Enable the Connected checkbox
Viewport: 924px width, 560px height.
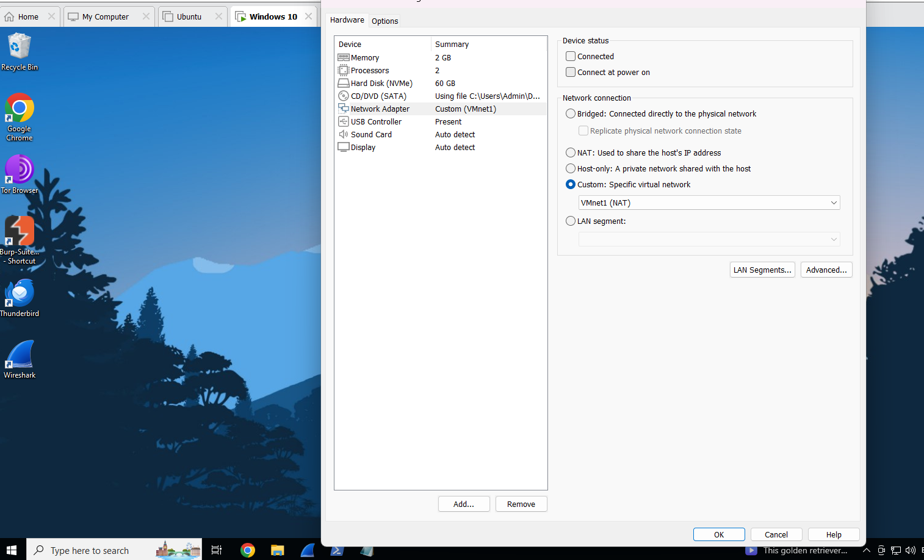pyautogui.click(x=571, y=56)
